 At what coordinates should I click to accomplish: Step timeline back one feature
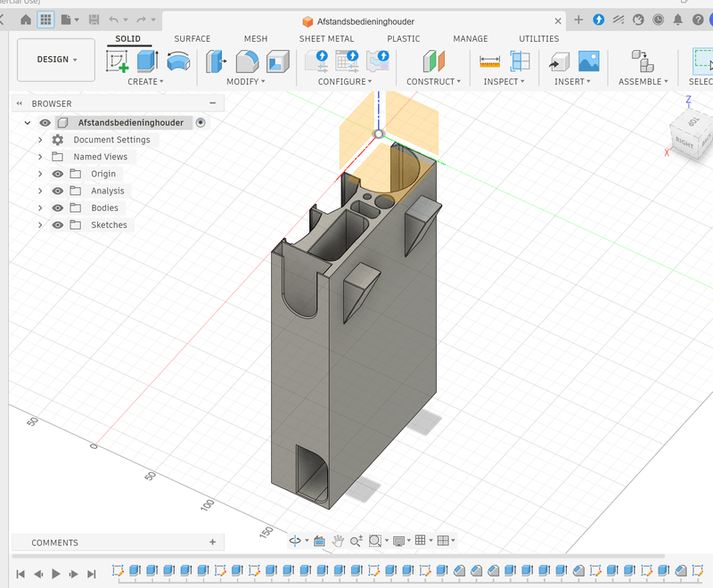pyautogui.click(x=38, y=574)
